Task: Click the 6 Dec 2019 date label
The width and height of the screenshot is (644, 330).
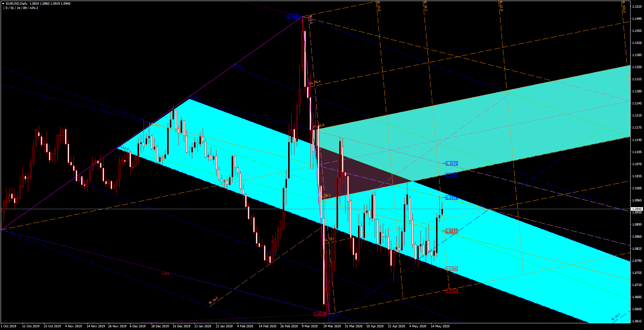Action: click(137, 326)
